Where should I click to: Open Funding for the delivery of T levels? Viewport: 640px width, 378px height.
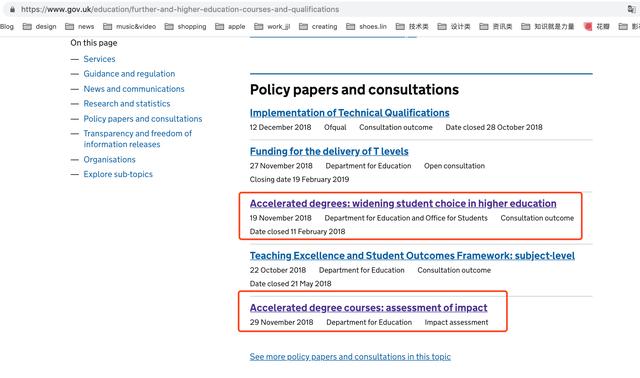click(x=329, y=151)
